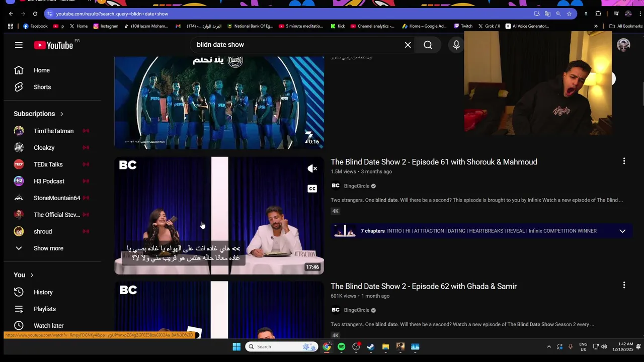Unmute the Episode 61 inline preview

pos(312,168)
